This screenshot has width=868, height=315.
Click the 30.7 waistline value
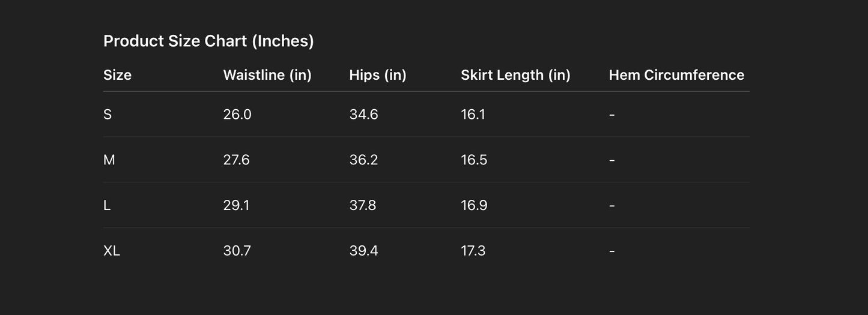[237, 251]
